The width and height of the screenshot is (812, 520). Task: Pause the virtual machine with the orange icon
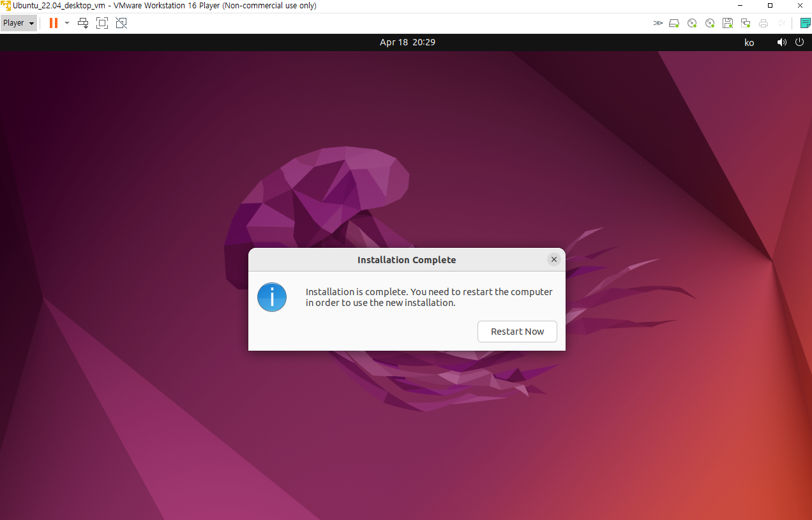(x=54, y=23)
